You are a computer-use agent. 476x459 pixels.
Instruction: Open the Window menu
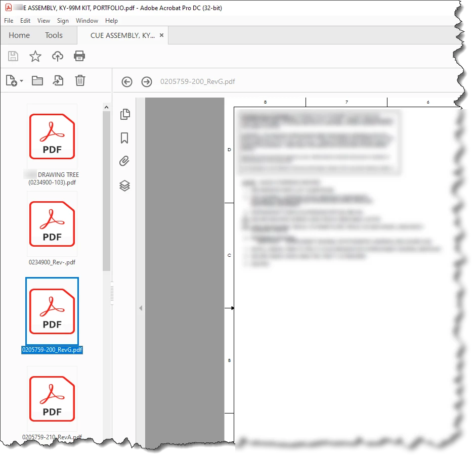[87, 21]
